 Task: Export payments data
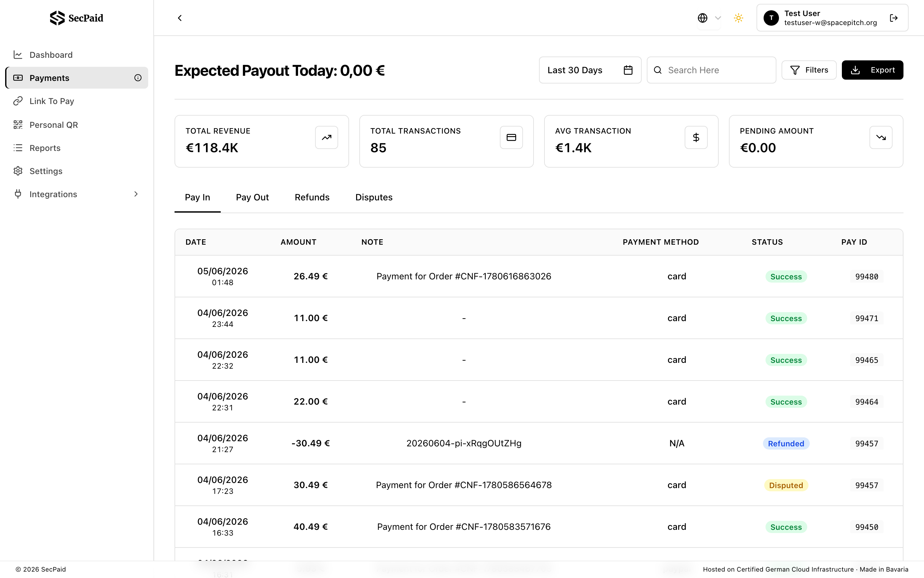(x=872, y=70)
